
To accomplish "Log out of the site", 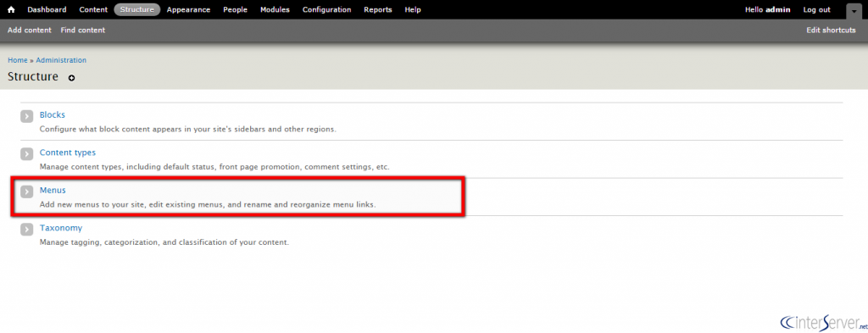I will pos(817,9).
